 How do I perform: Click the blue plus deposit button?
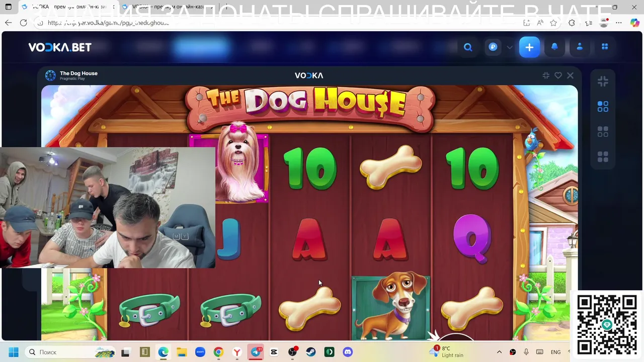[529, 47]
